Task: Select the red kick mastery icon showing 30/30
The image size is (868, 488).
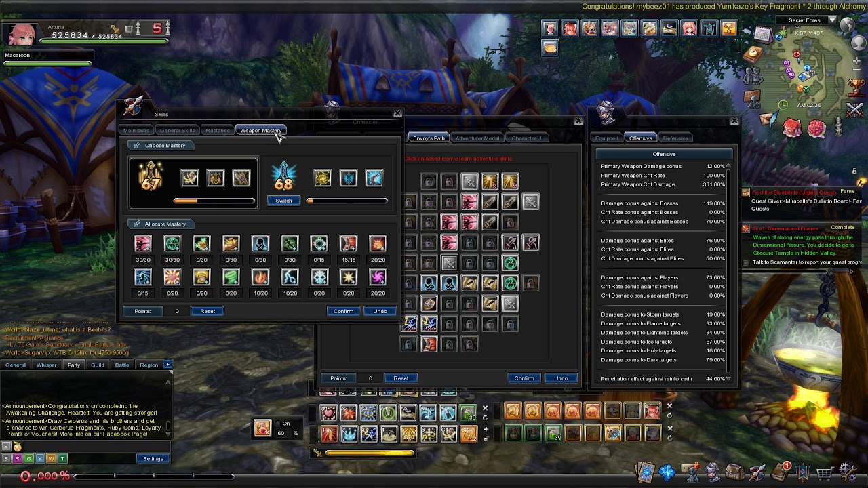Action: click(142, 243)
